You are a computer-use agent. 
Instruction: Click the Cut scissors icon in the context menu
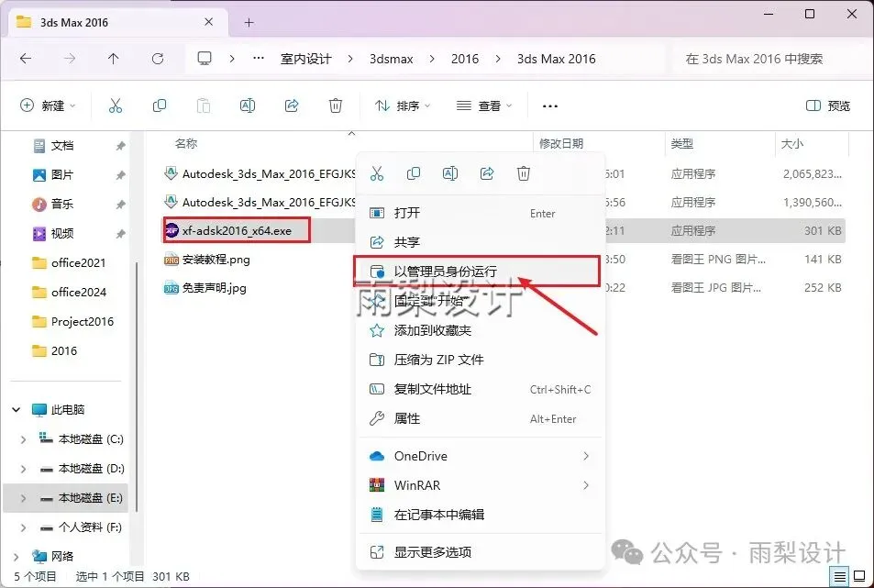coord(377,173)
